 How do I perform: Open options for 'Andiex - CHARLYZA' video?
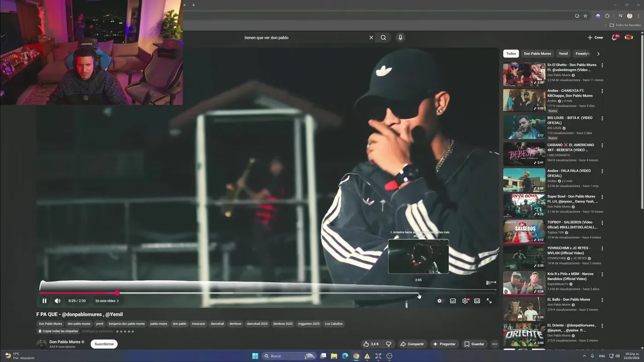coord(602,91)
